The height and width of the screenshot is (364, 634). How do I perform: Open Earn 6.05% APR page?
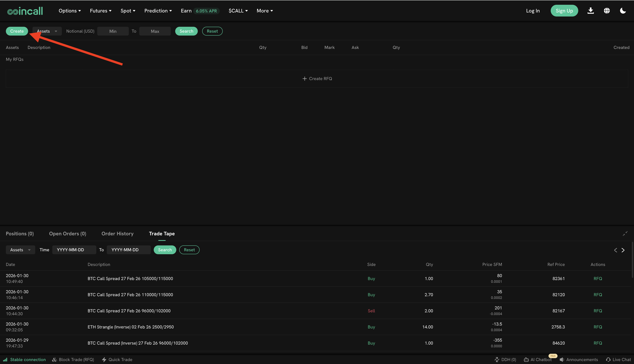point(200,11)
